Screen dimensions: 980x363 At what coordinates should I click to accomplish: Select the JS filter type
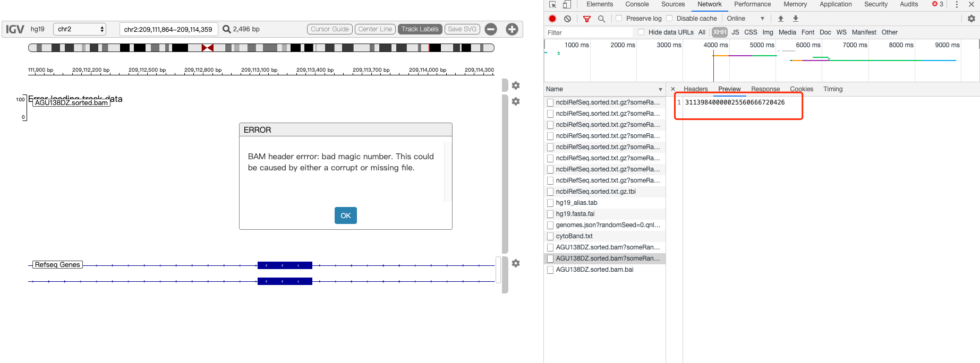(735, 32)
